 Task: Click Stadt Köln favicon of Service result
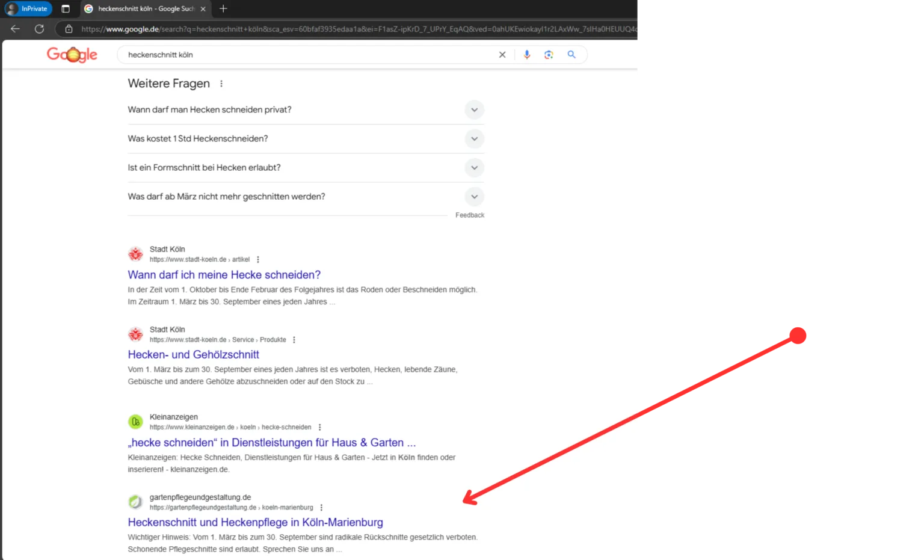pos(136,334)
